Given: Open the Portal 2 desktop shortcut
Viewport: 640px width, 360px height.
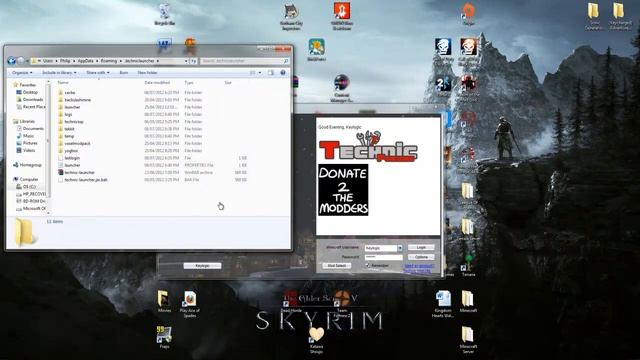Looking at the screenshot, I should pyautogui.click(x=443, y=86).
